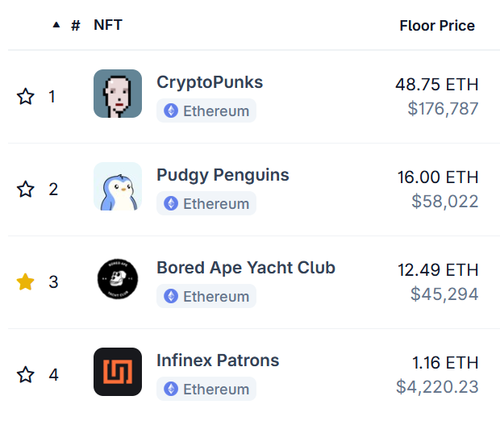This screenshot has height=421, width=500.
Task: Unfavorite Bored Ape Yacht Club gold star
Action: 25,282
